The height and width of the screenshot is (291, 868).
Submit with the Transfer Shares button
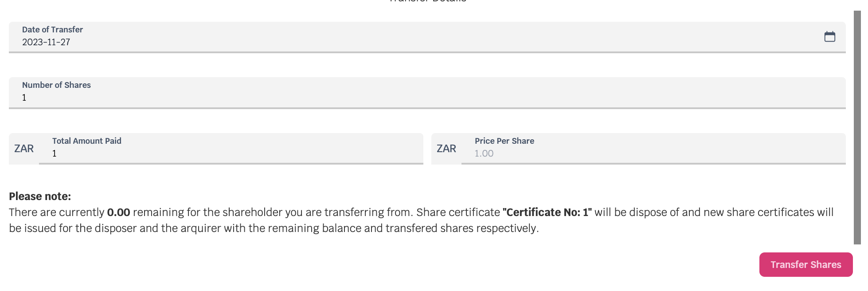point(805,264)
